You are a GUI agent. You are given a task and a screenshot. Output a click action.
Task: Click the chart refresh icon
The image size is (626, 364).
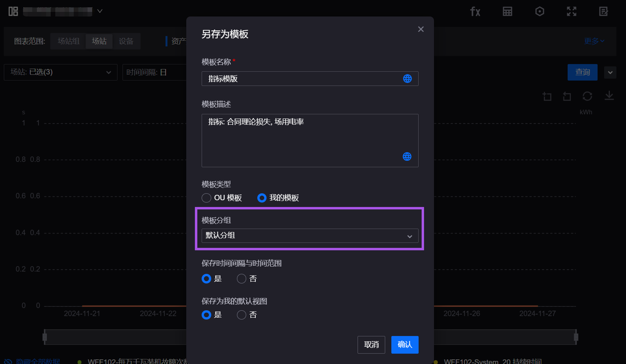[x=587, y=96]
